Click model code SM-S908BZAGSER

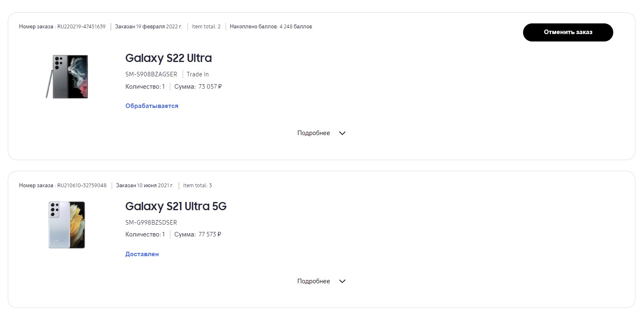pyautogui.click(x=151, y=74)
